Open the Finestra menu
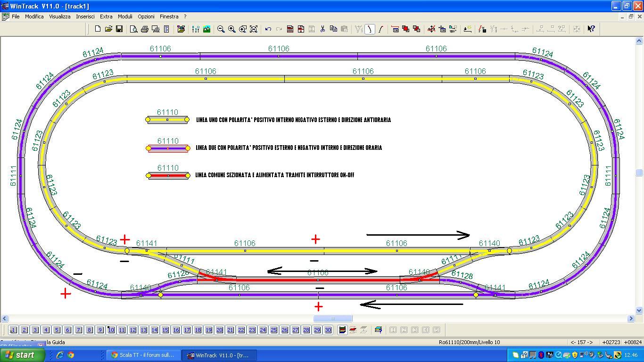 coord(169,16)
